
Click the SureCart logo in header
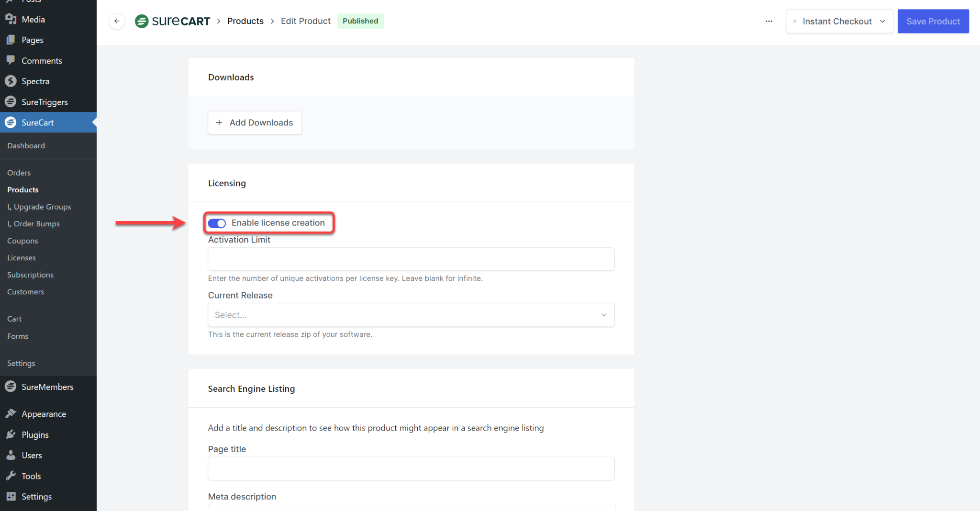[173, 21]
